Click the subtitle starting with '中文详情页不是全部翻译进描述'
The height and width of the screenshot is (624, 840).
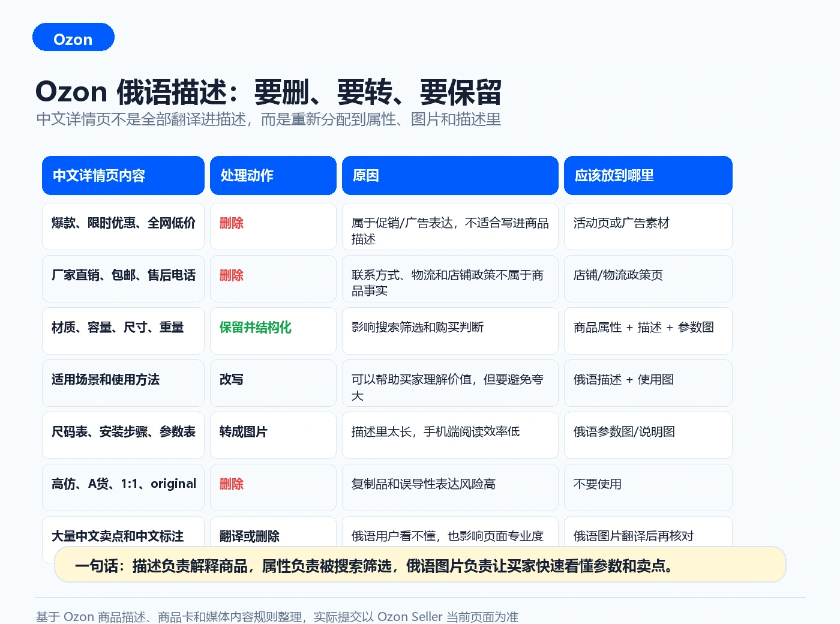pos(268,119)
